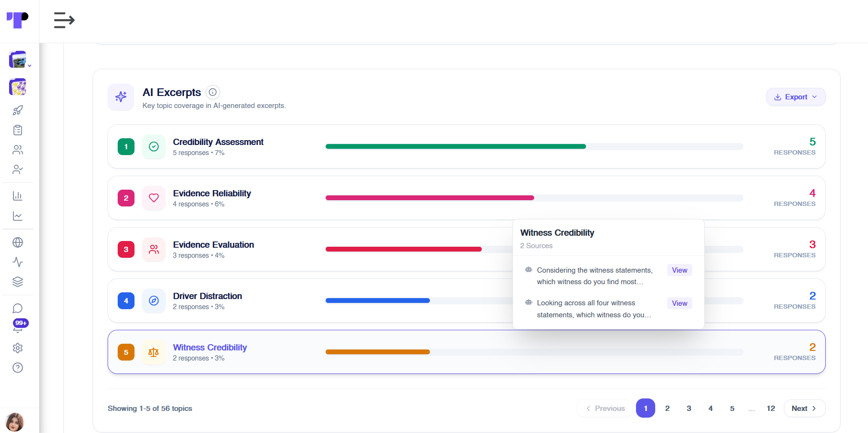Screen dimensions: 868x433
Task: Open the rocket launch icon in sidebar
Action: (18, 110)
